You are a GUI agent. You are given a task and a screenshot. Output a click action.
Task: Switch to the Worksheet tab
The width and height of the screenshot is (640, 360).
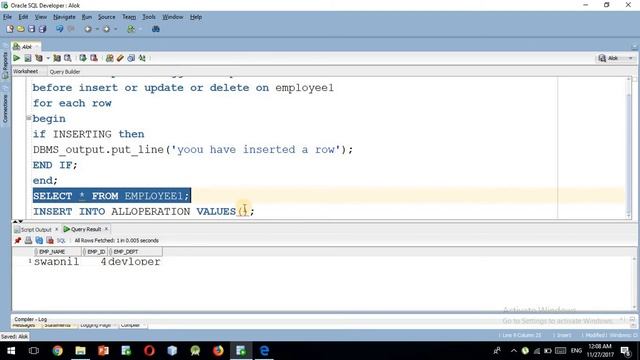point(25,71)
